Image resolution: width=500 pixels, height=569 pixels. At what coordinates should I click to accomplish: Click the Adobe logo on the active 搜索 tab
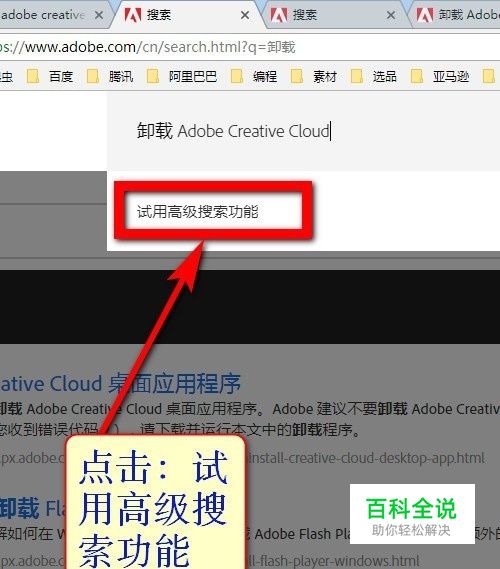(x=133, y=15)
